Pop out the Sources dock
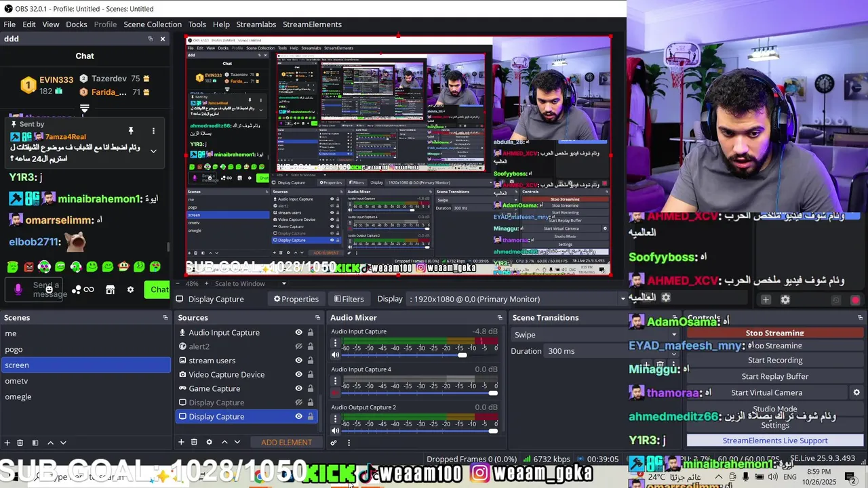This screenshot has height=488, width=868. click(317, 317)
